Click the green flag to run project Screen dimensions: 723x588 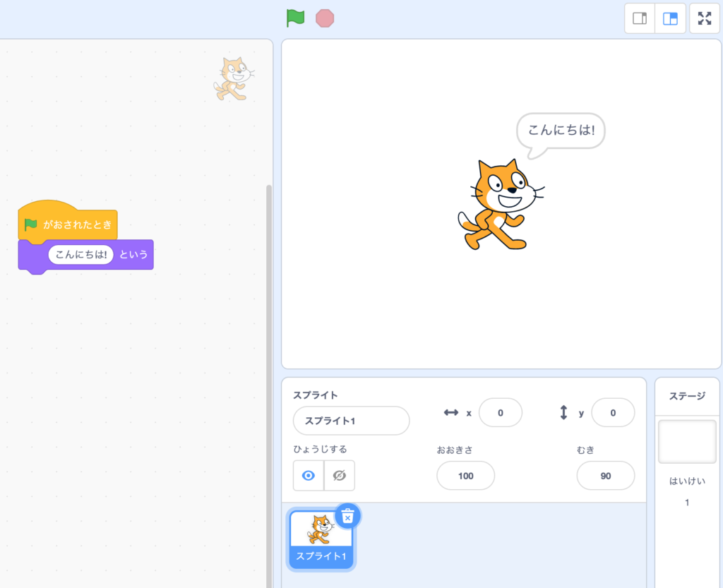pyautogui.click(x=295, y=18)
